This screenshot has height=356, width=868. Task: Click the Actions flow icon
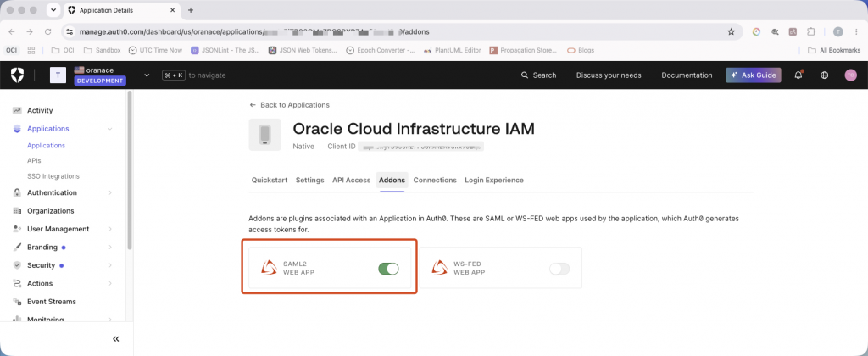17,283
